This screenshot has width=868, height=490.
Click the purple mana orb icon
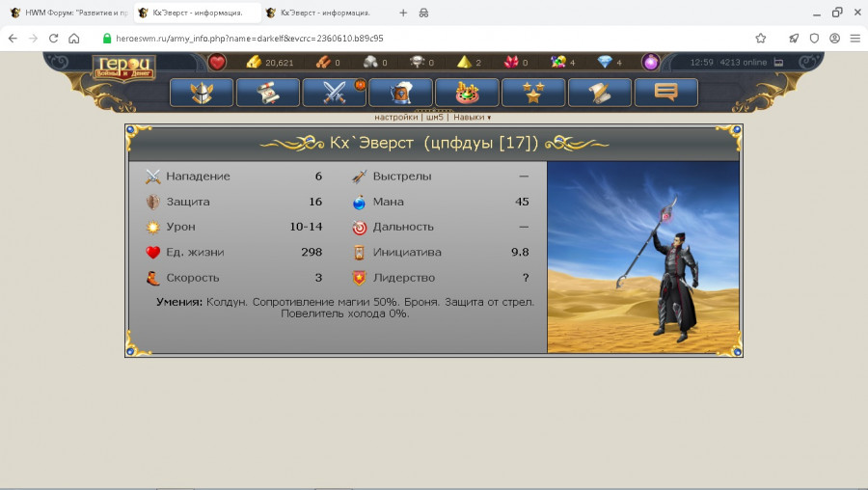point(650,62)
